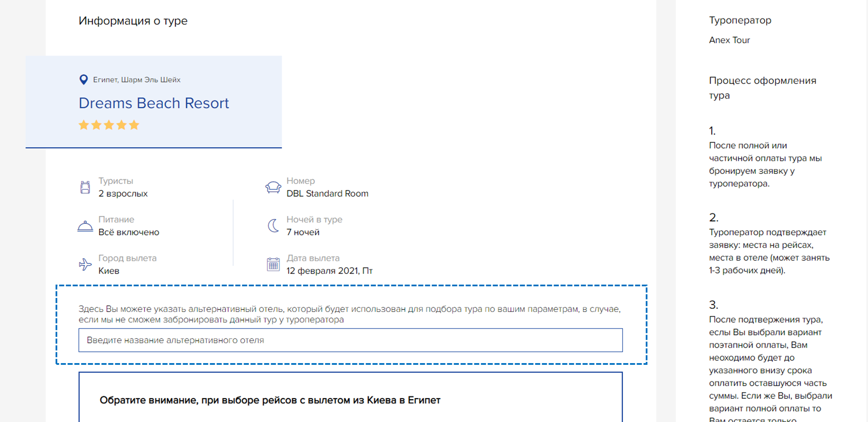Click the armchair icon beside Номер
This screenshot has width=868, height=422.
click(x=273, y=187)
